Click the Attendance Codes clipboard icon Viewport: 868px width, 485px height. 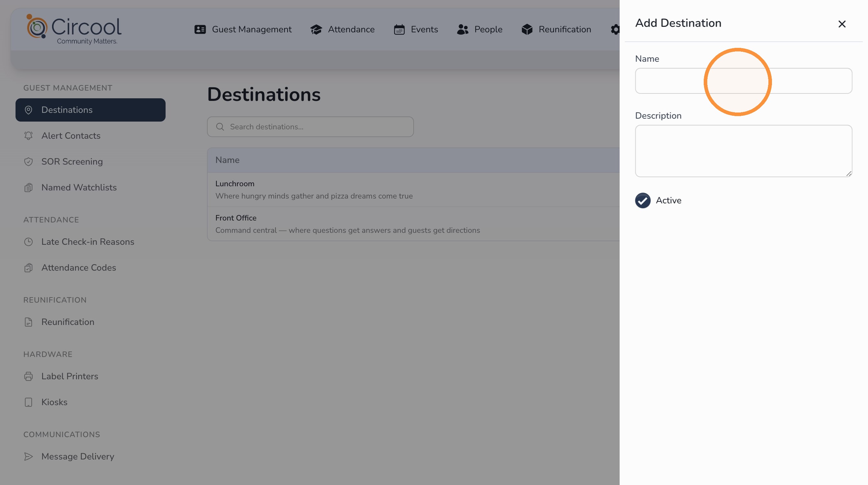pyautogui.click(x=29, y=268)
